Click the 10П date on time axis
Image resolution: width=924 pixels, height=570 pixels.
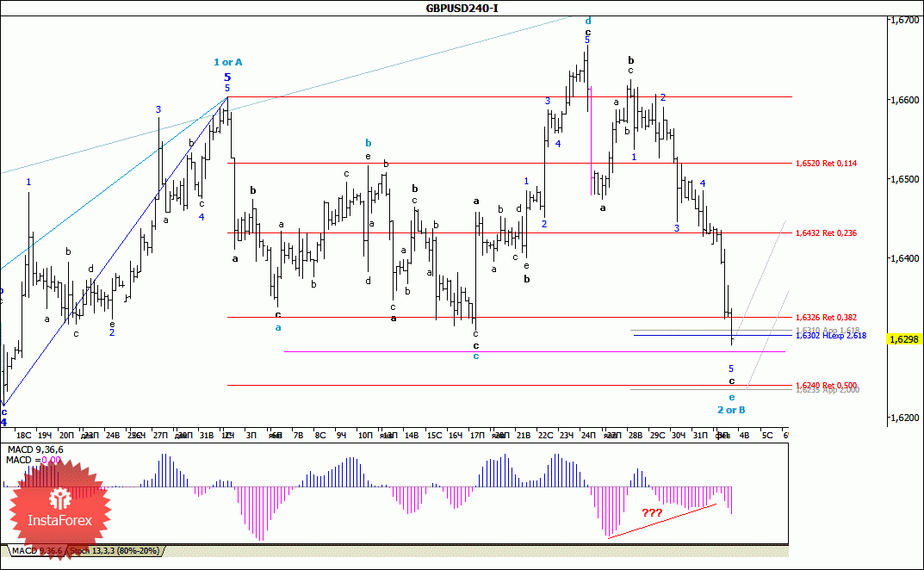point(365,435)
